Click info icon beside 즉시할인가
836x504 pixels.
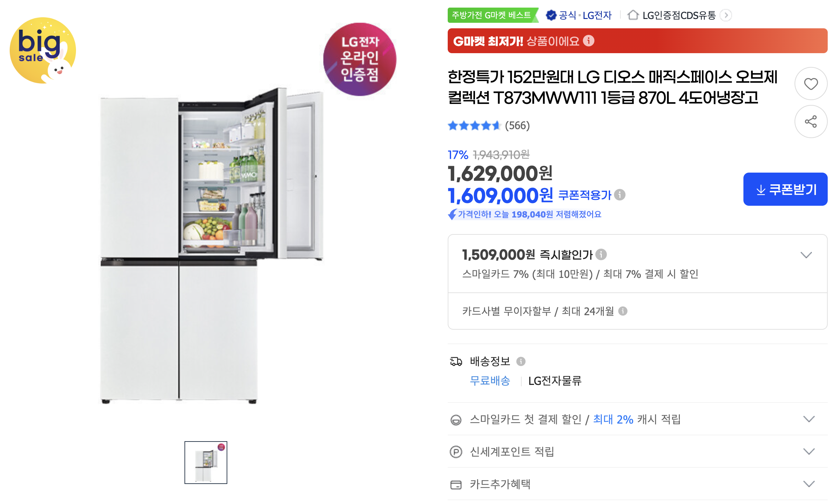tap(601, 255)
